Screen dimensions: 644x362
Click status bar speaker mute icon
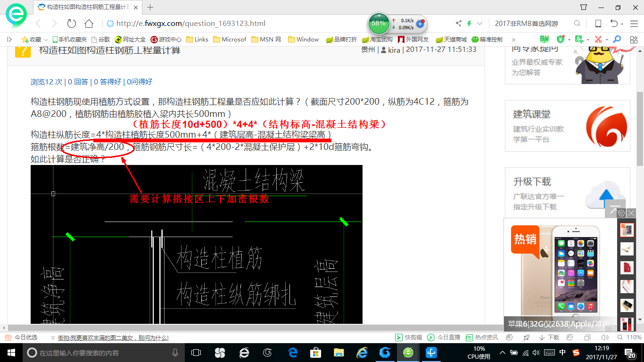point(605,337)
